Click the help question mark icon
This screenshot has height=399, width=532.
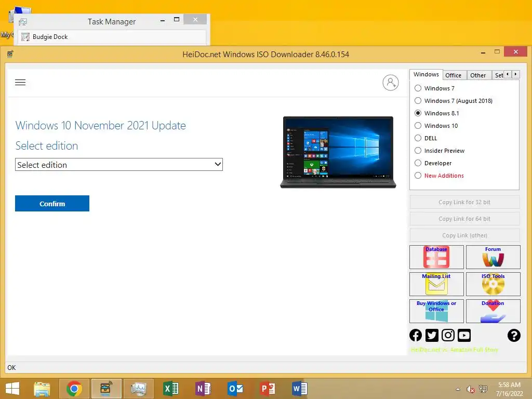click(514, 335)
